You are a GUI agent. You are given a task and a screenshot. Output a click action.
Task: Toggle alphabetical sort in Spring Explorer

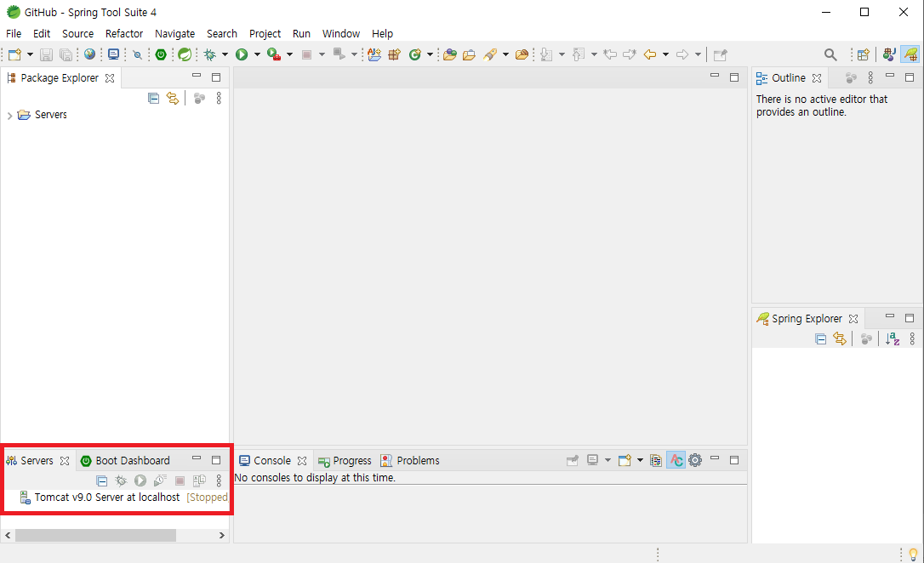click(893, 338)
